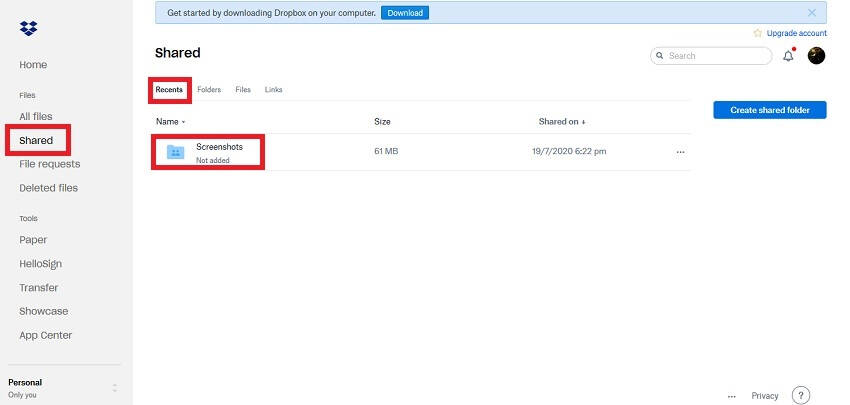Sort by the Name column arrow
Viewport: 850px width, 405px height.
point(183,122)
